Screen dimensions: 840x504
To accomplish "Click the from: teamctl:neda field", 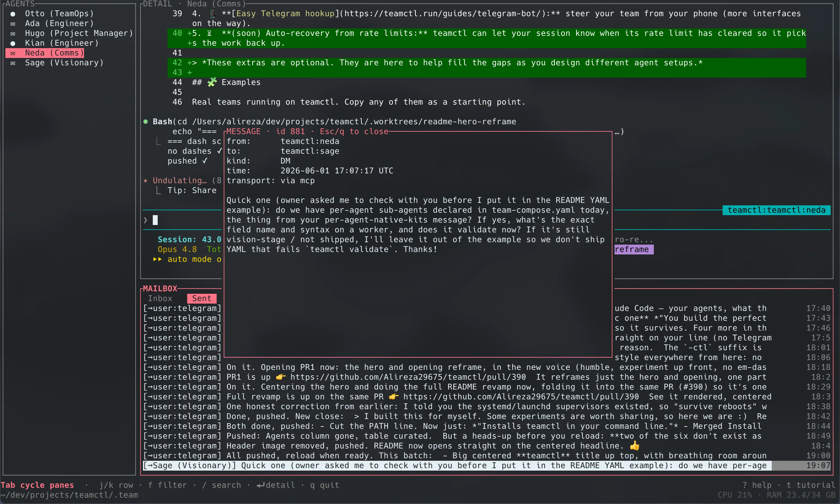I will point(283,141).
